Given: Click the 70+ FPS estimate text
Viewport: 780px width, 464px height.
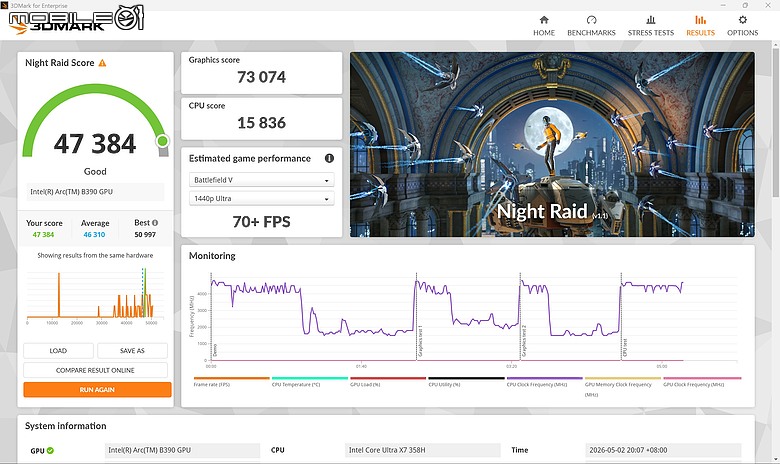Looking at the screenshot, I should click(261, 222).
